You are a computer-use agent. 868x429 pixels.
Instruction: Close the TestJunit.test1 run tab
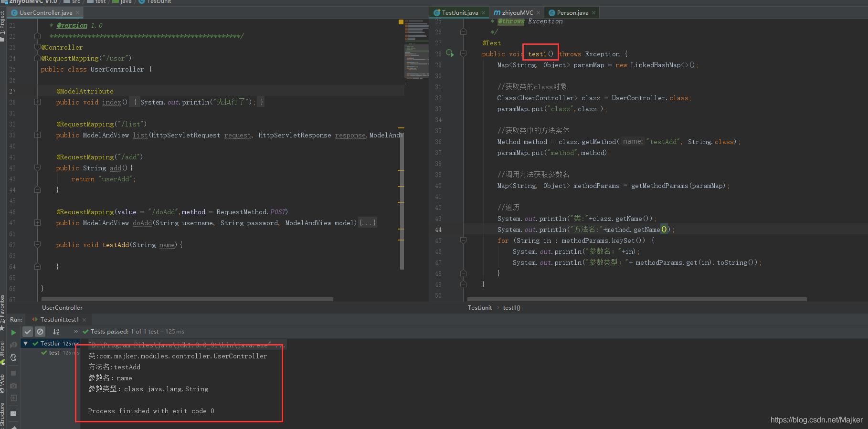[x=84, y=320]
